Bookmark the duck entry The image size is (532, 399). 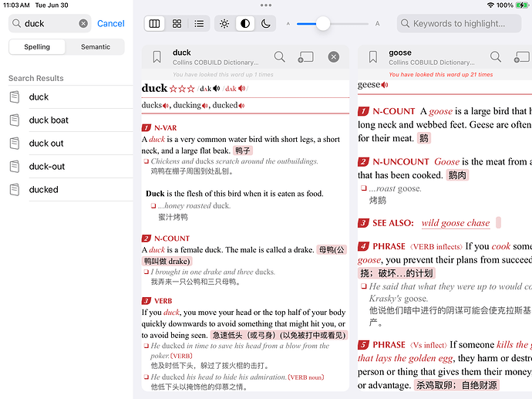click(157, 57)
